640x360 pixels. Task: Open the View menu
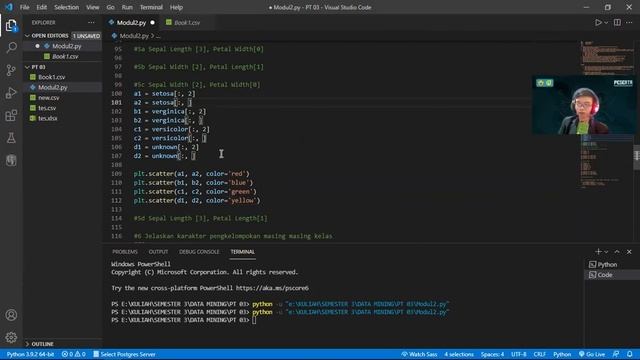click(93, 7)
